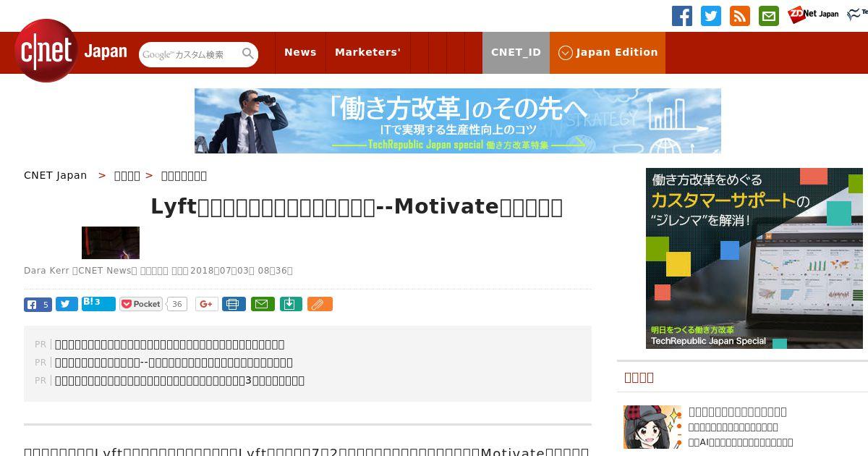Save article to Pocket
This screenshot has height=456, width=868.
[141, 304]
